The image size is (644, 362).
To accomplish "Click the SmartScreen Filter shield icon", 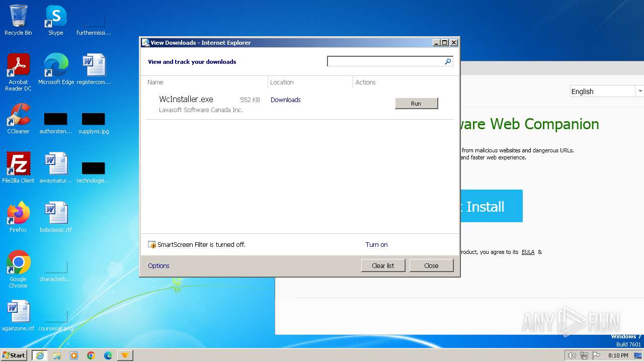I will [152, 245].
